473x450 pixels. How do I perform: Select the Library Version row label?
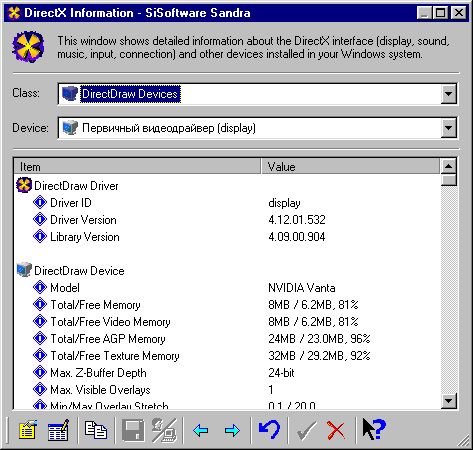click(85, 237)
